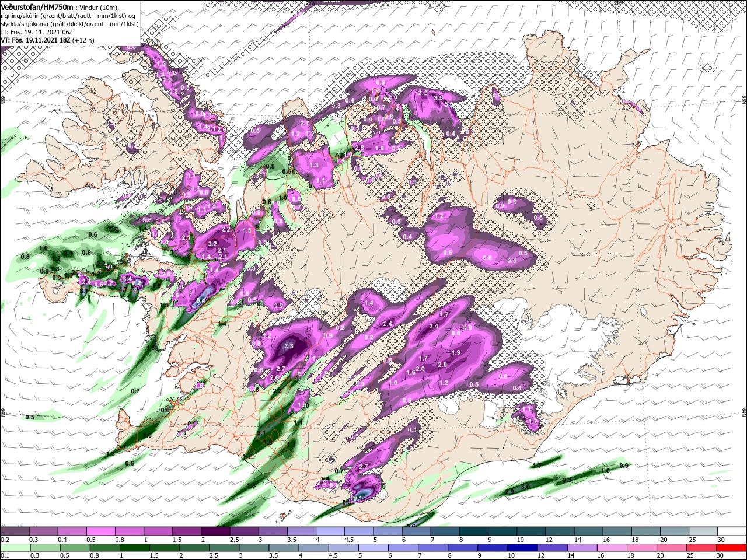Pick the dark green lower swatch 1–1.5
Viewport: 747px width, 560px height.
point(135,547)
